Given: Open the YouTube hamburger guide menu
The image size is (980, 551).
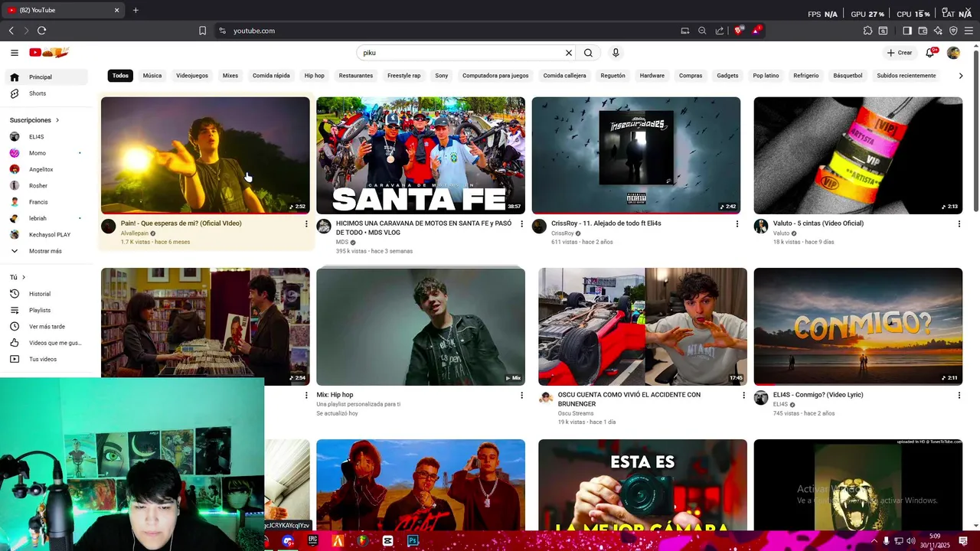Looking at the screenshot, I should pos(15,53).
